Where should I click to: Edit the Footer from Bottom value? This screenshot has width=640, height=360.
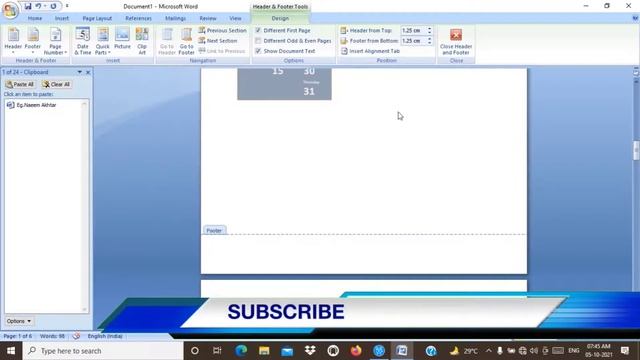coord(413,40)
